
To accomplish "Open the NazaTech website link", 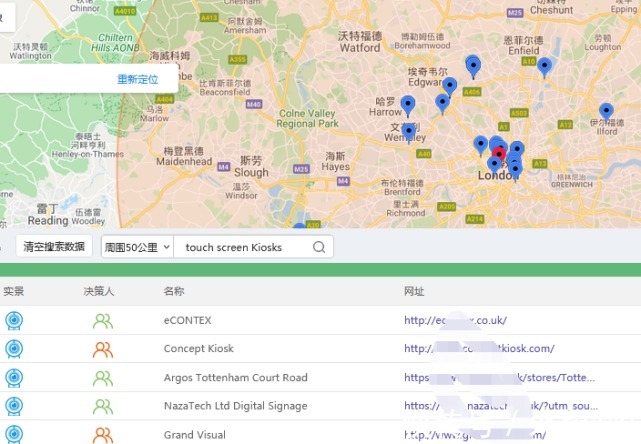I will [501, 406].
